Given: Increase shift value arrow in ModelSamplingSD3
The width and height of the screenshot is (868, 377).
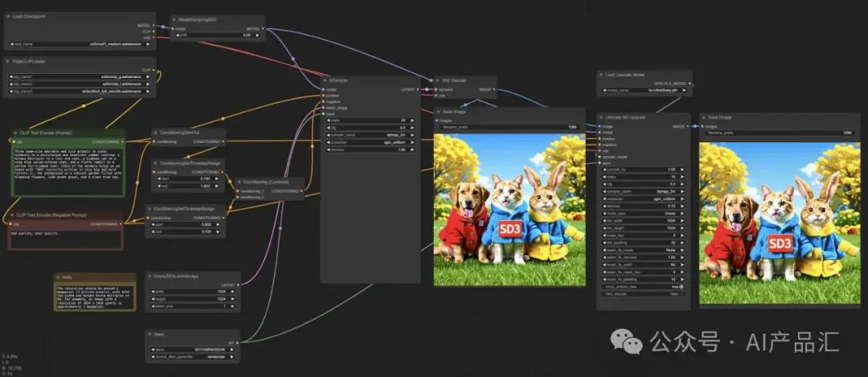Looking at the screenshot, I should [x=257, y=35].
